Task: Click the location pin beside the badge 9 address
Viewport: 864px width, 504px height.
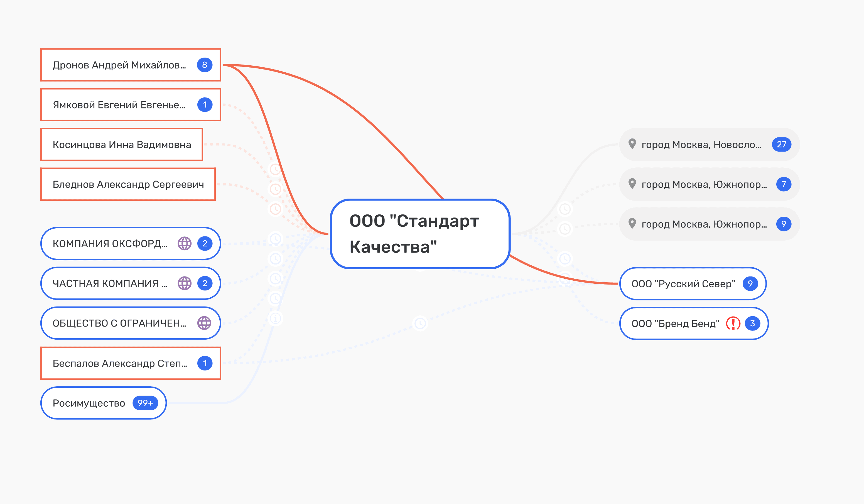Action: click(x=632, y=224)
